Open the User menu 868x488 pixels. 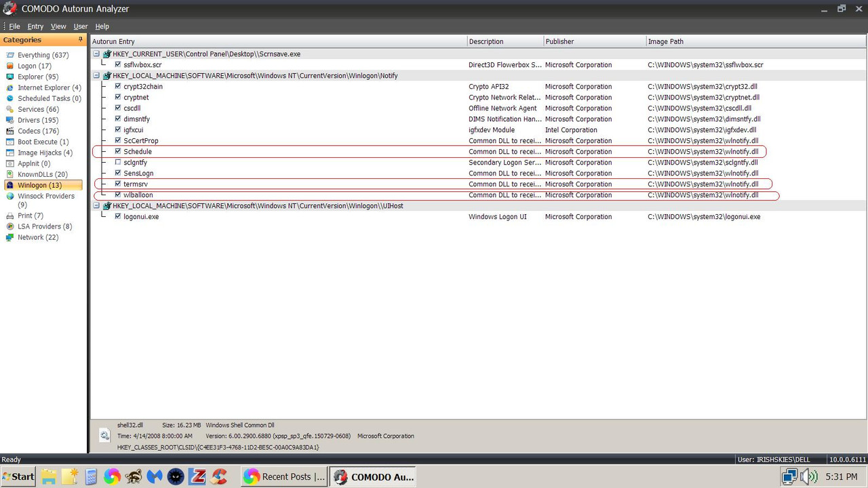coord(81,26)
